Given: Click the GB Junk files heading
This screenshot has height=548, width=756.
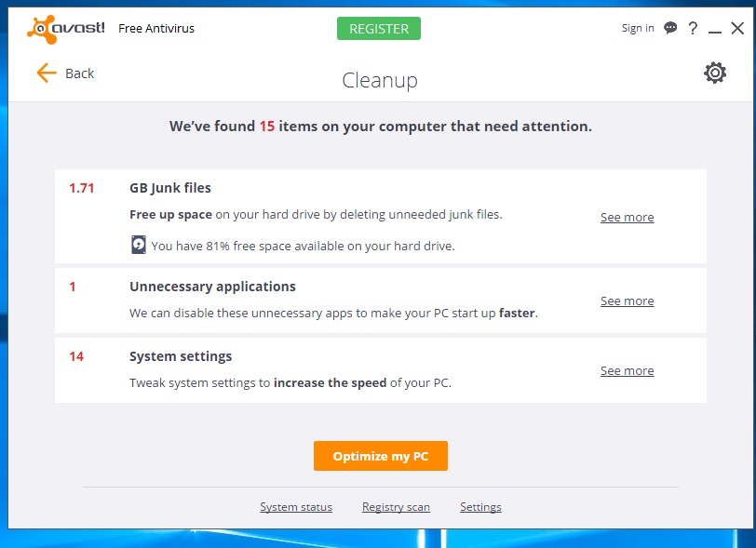Looking at the screenshot, I should [170, 188].
